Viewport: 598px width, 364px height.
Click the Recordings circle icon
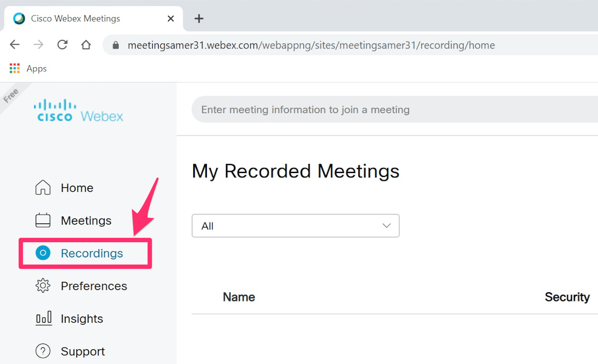(43, 253)
